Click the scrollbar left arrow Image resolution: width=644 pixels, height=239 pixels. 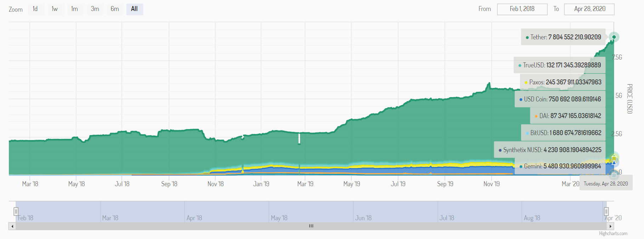click(x=12, y=226)
